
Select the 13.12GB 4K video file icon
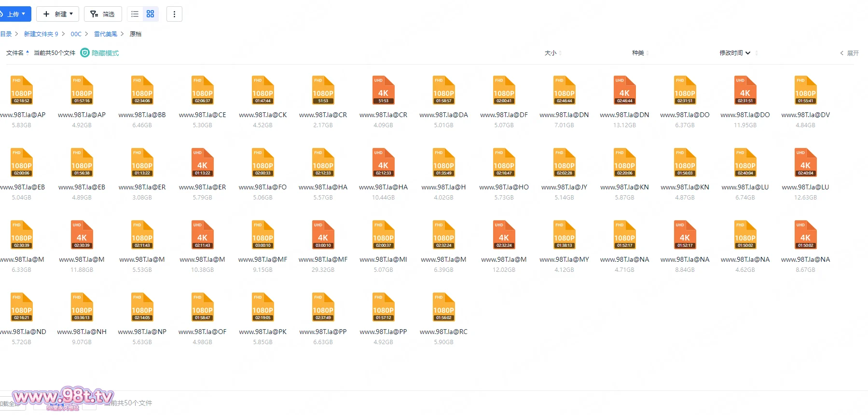click(624, 91)
